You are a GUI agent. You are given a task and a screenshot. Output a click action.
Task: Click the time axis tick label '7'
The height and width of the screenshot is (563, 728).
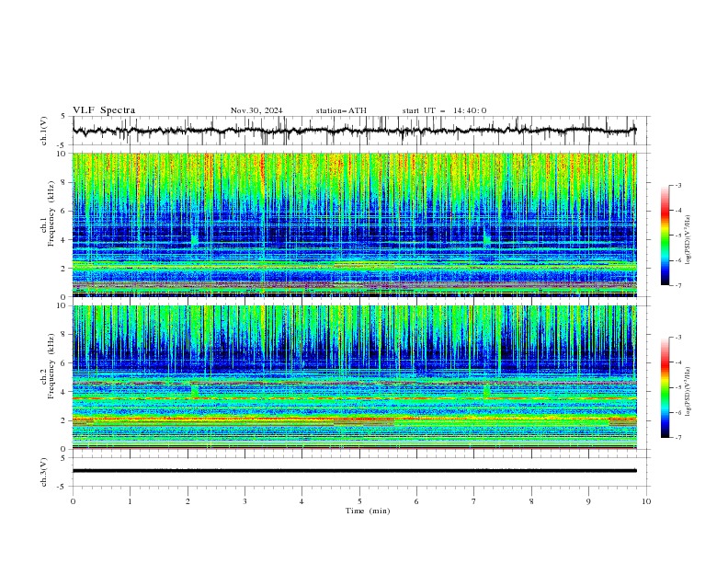pos(474,501)
